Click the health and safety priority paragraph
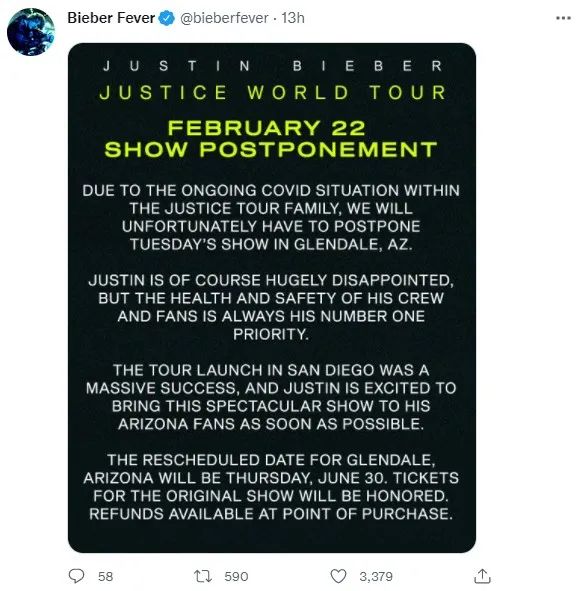The height and width of the screenshot is (591, 583). coord(271,307)
